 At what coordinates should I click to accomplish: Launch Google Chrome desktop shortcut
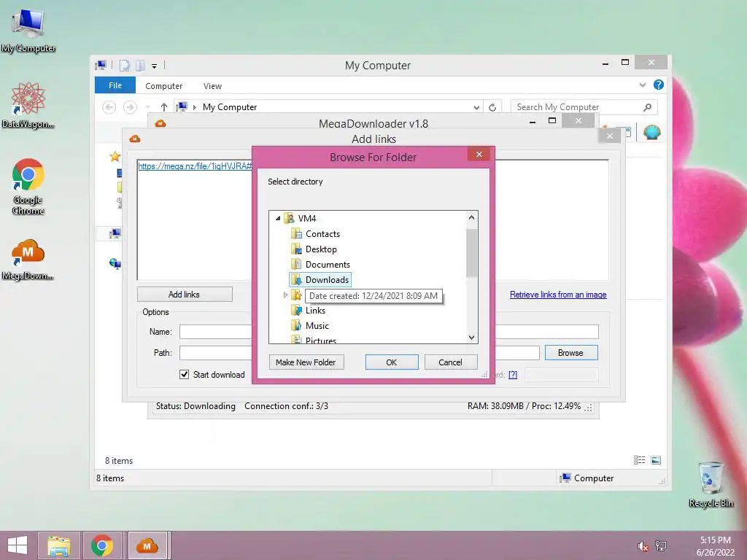pos(28,186)
